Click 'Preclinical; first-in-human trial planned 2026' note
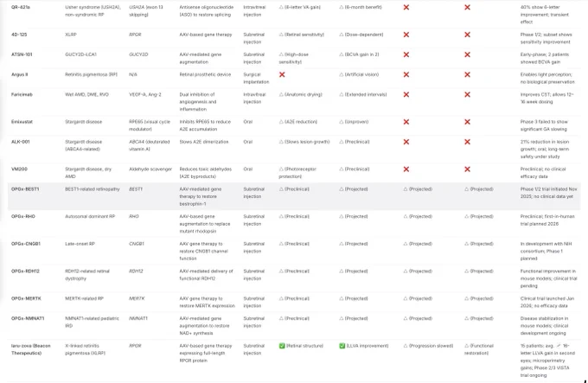 [547, 220]
